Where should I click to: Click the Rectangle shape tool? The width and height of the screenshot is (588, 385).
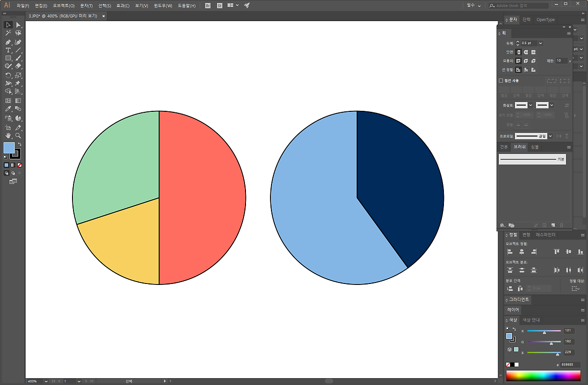coord(8,58)
